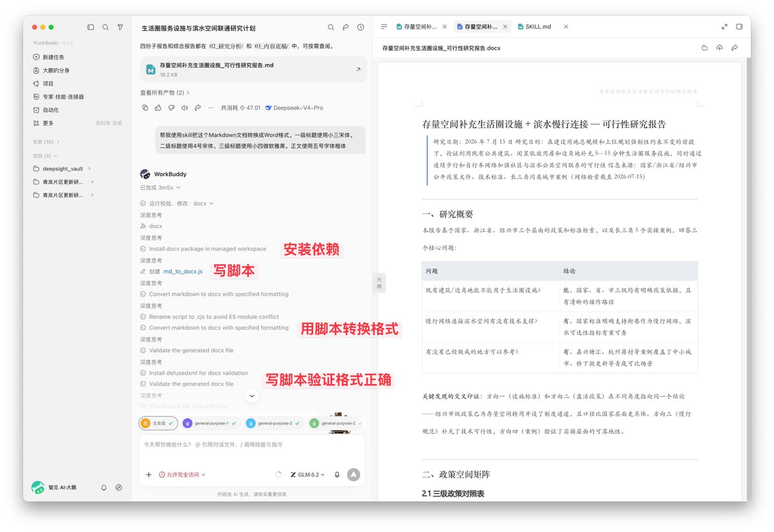The width and height of the screenshot is (774, 532).
Task: Click the share arrow icon in the docx toolbar
Action: 735,48
